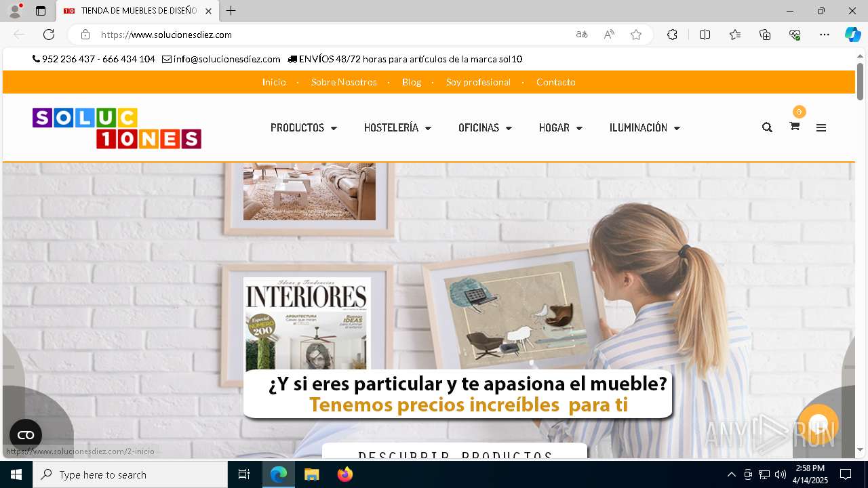Open Windows Start menu
Screen dimensions: 868x488
point(16,474)
